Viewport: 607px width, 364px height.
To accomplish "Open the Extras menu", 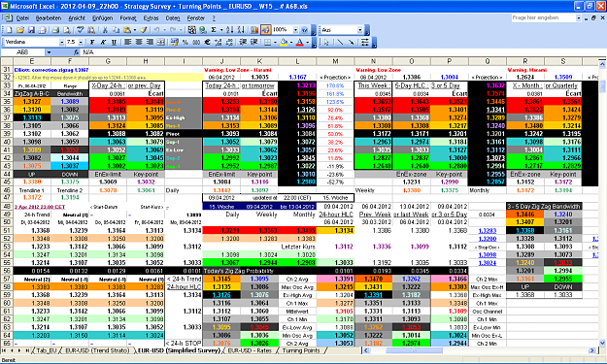I will click(151, 18).
